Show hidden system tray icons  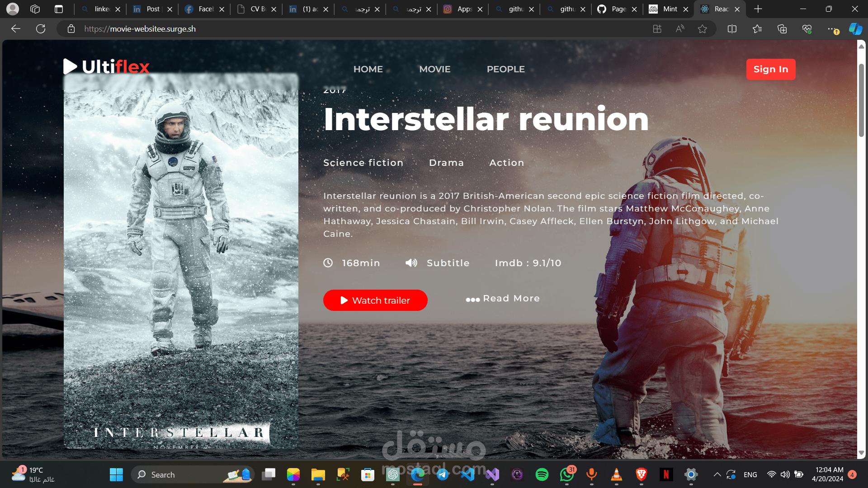pyautogui.click(x=717, y=474)
